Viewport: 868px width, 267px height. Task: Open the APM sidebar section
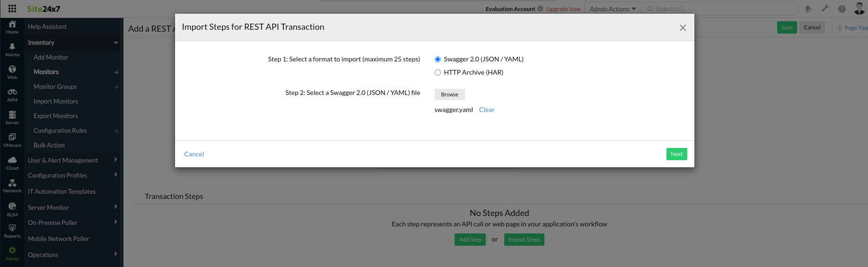coord(12,95)
